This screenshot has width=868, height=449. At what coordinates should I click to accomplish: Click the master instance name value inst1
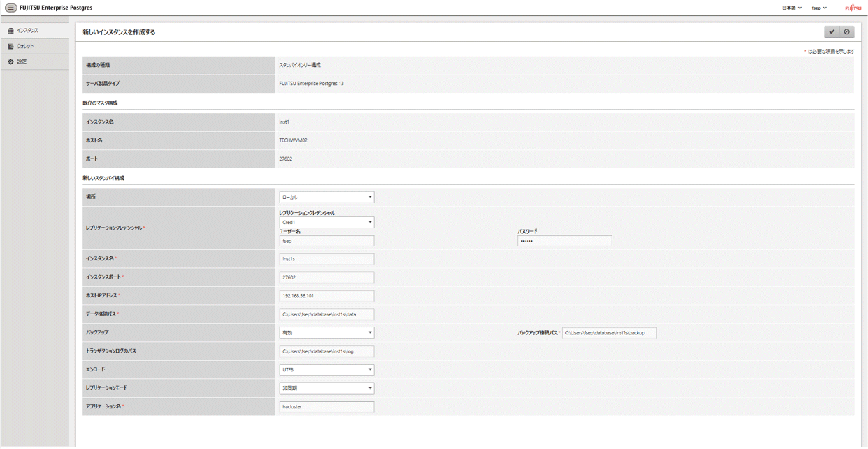tap(284, 122)
